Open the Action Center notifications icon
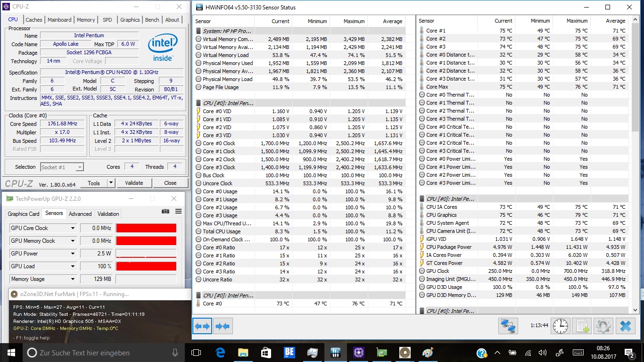This screenshot has height=362, width=644. pyautogui.click(x=629, y=353)
